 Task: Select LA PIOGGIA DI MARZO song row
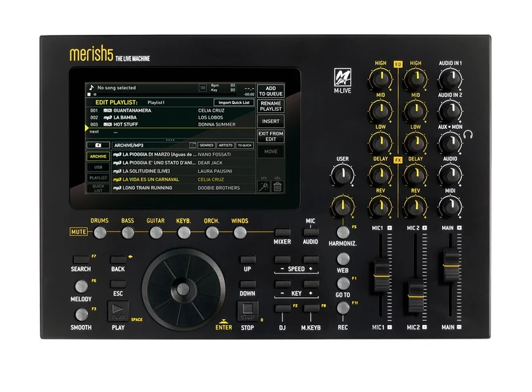[184, 155]
